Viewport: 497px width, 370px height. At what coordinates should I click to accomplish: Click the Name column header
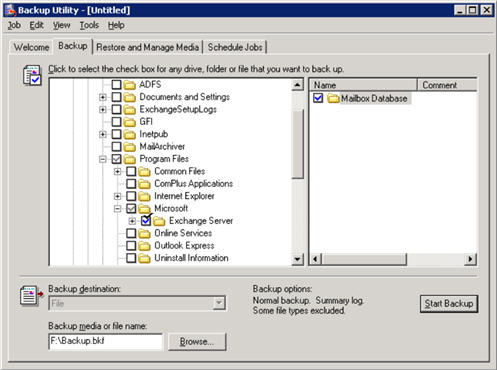pos(363,85)
